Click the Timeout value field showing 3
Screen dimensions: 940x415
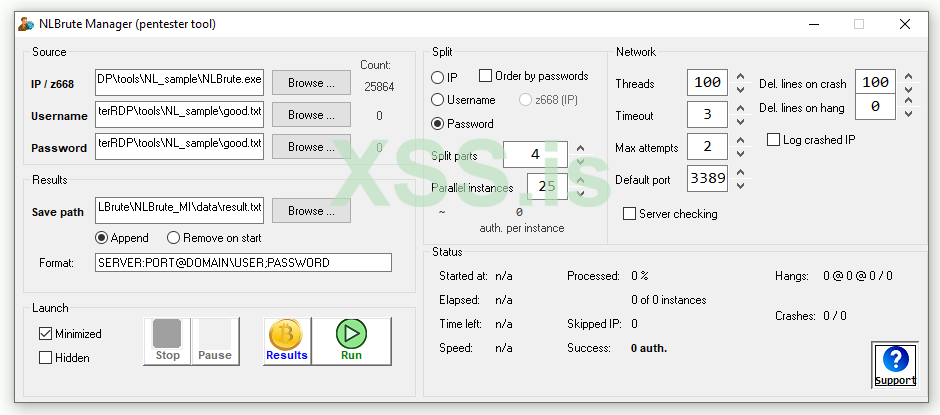click(x=708, y=115)
